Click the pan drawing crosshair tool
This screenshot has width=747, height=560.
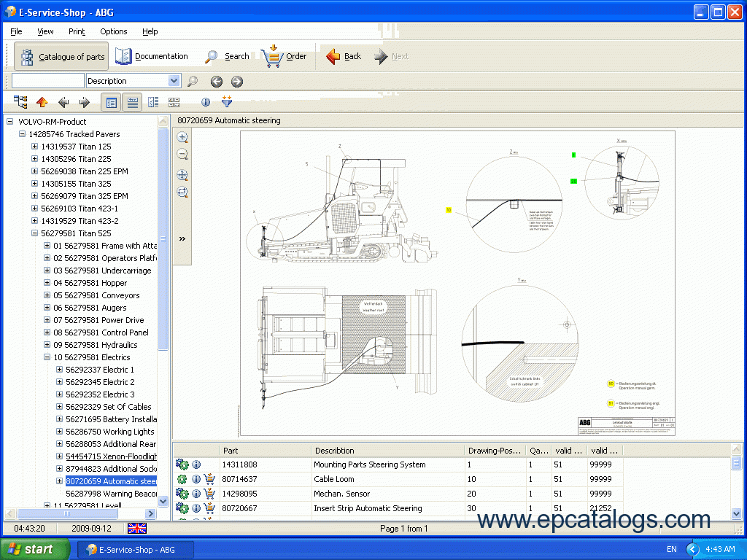pos(182,175)
